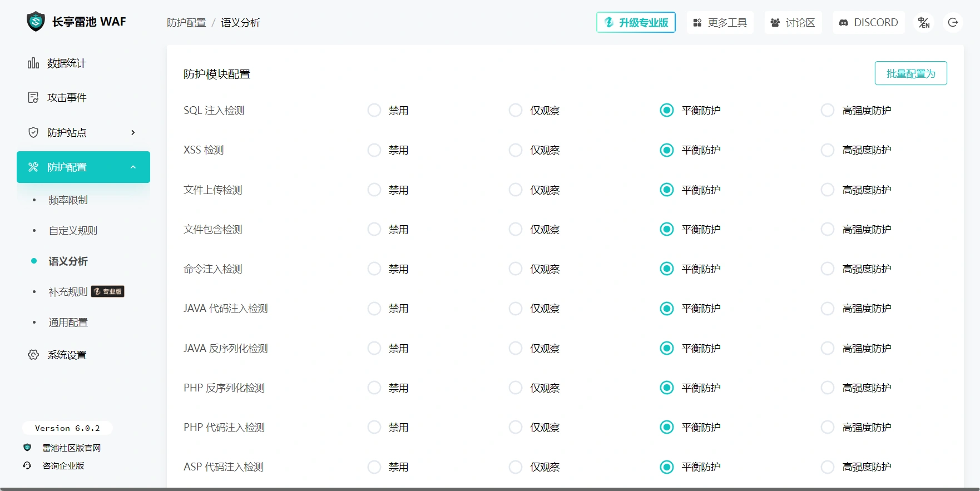Expand the 防护站点 submenu chevron

pos(133,132)
